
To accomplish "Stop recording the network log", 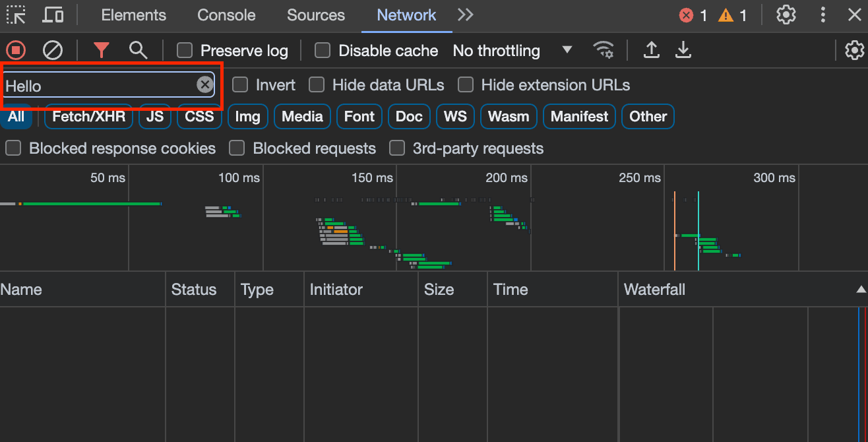I will point(15,50).
